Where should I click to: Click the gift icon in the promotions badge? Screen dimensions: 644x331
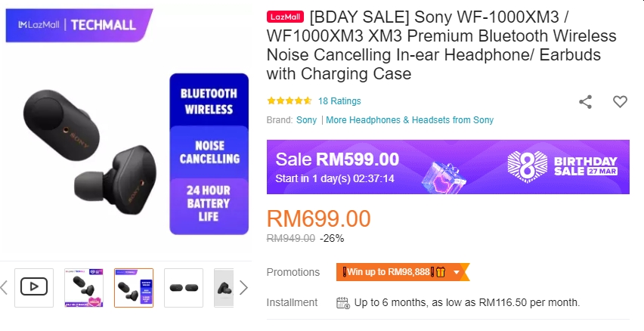pos(441,272)
